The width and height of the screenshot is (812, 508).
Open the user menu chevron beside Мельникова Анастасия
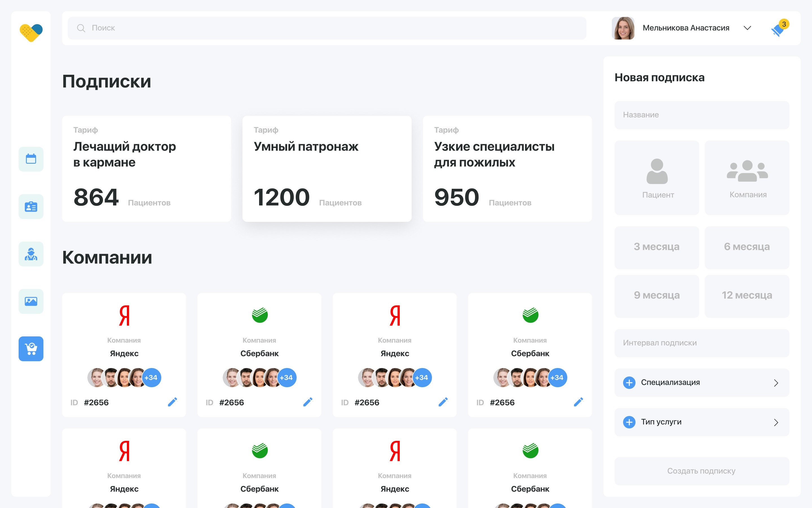(x=747, y=28)
